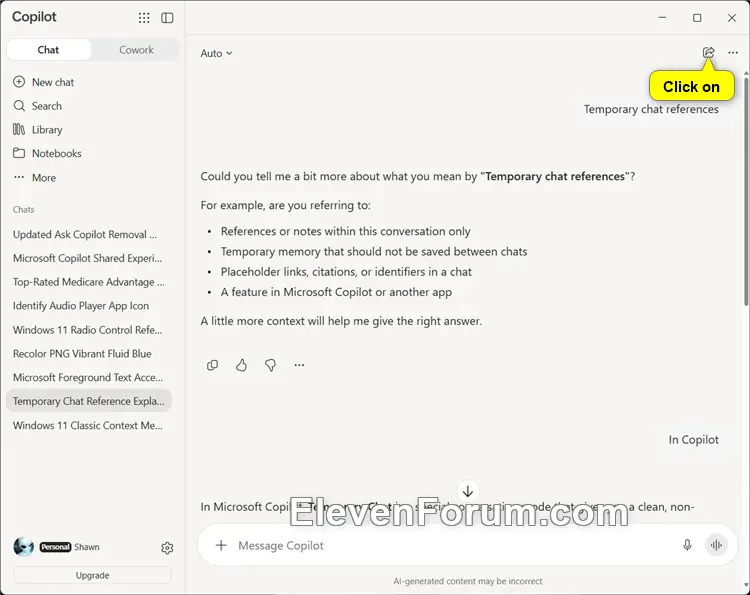Viewport: 750px width, 595px height.
Task: Click the Shawn profile avatar
Action: click(x=23, y=547)
